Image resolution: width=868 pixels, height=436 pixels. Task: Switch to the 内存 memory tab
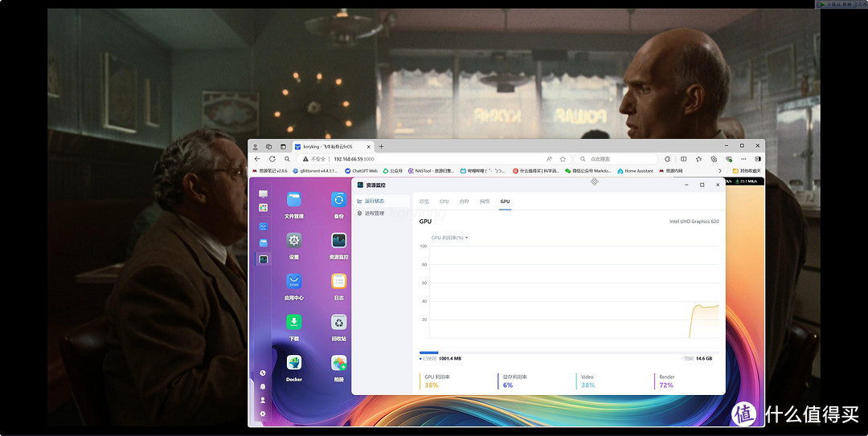(464, 202)
